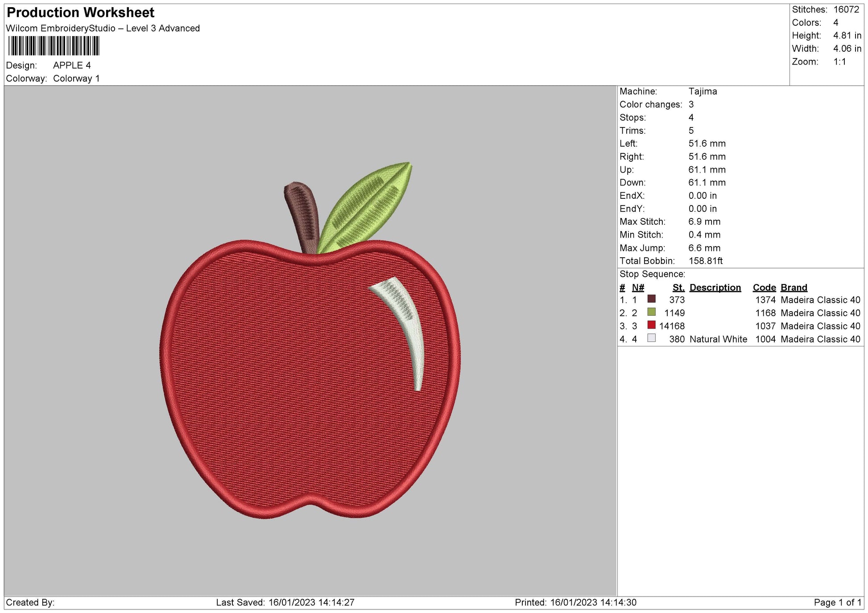
Task: Click the text 'Wilcom EmbroideryStudio – Level 3 Advanced'
Action: click(x=103, y=28)
